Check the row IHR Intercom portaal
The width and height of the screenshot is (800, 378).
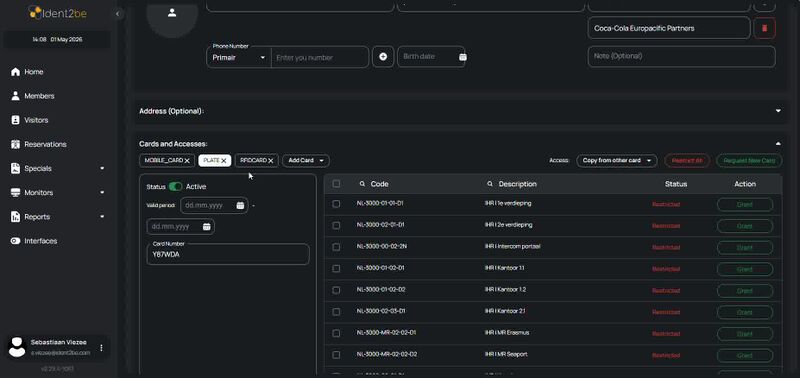(336, 247)
